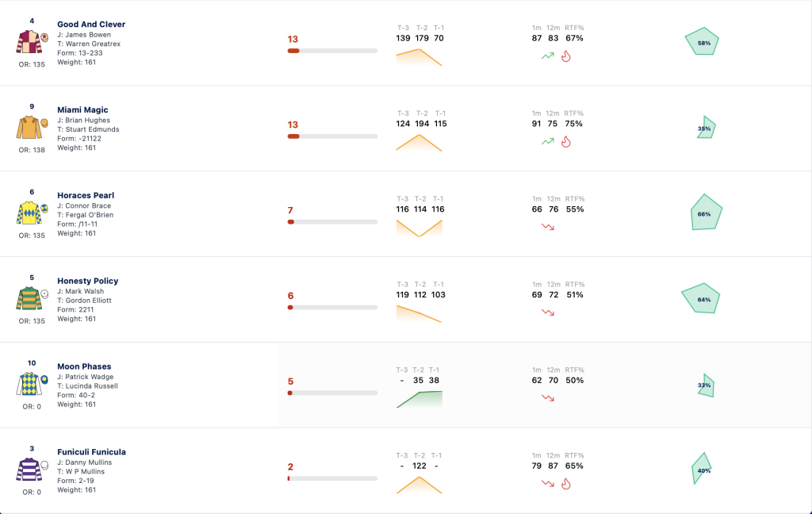Open the Moon Phases horse name link
This screenshot has height=514, width=812.
[84, 366]
